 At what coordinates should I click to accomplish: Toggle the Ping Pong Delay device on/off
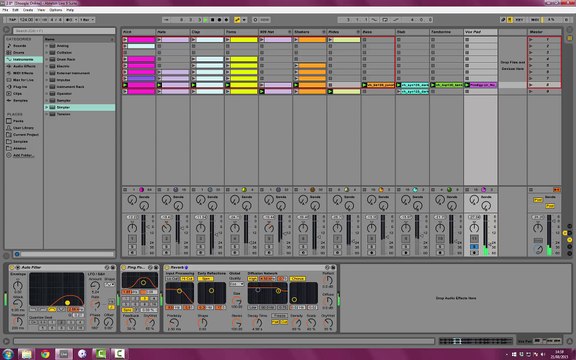[x=123, y=267]
